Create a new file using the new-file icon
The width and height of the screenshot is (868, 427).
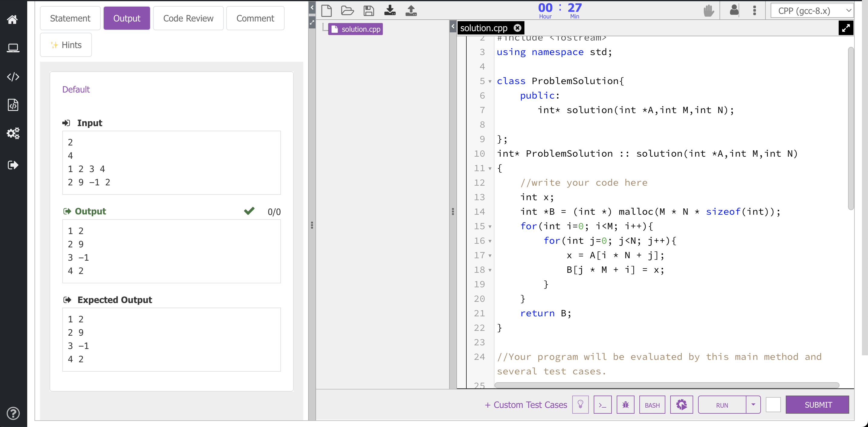[327, 11]
